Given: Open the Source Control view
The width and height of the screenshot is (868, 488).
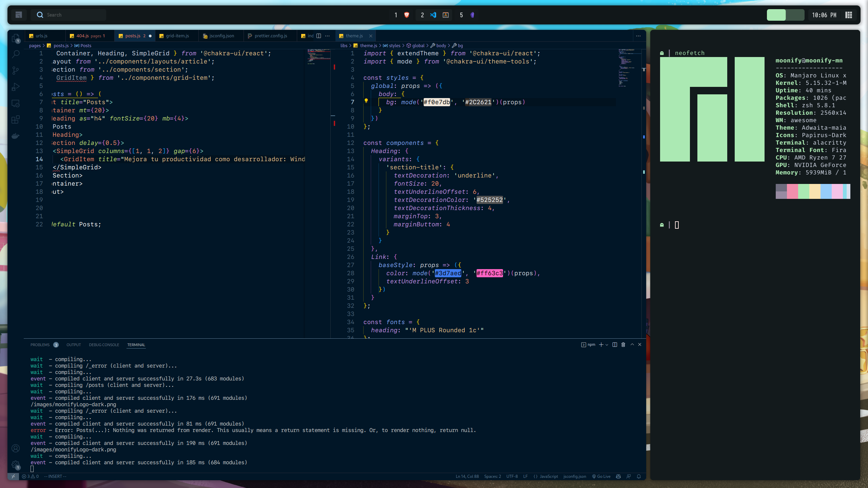Looking at the screenshot, I should pyautogui.click(x=16, y=71).
